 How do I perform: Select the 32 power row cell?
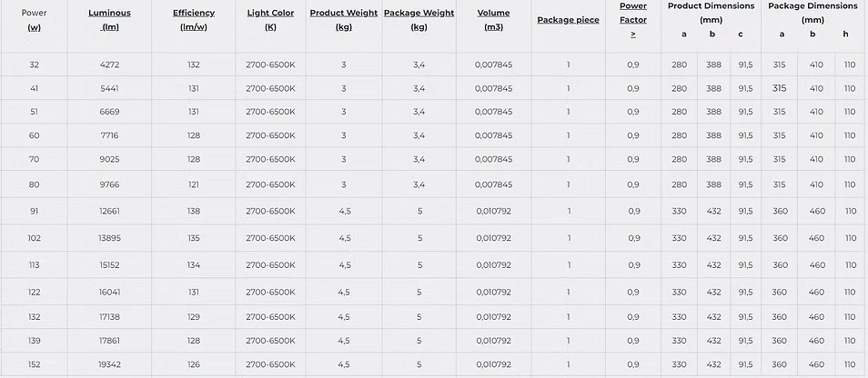pos(35,65)
